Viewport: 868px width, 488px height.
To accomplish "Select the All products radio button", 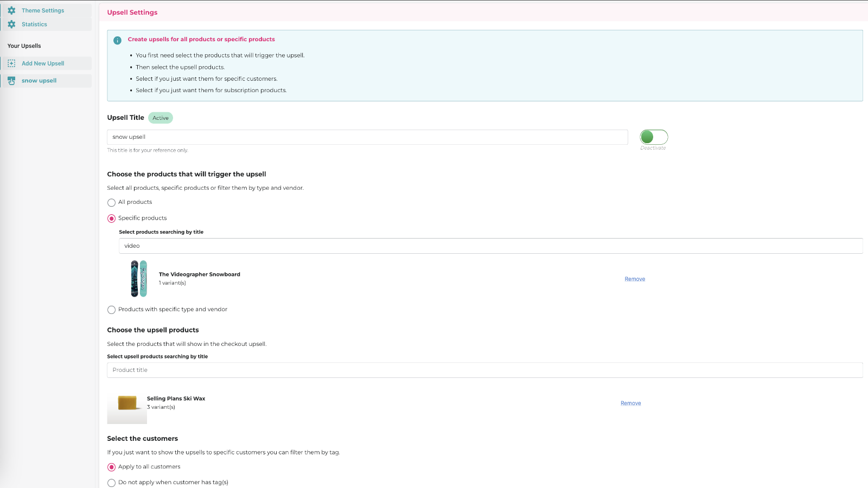I will click(x=111, y=202).
